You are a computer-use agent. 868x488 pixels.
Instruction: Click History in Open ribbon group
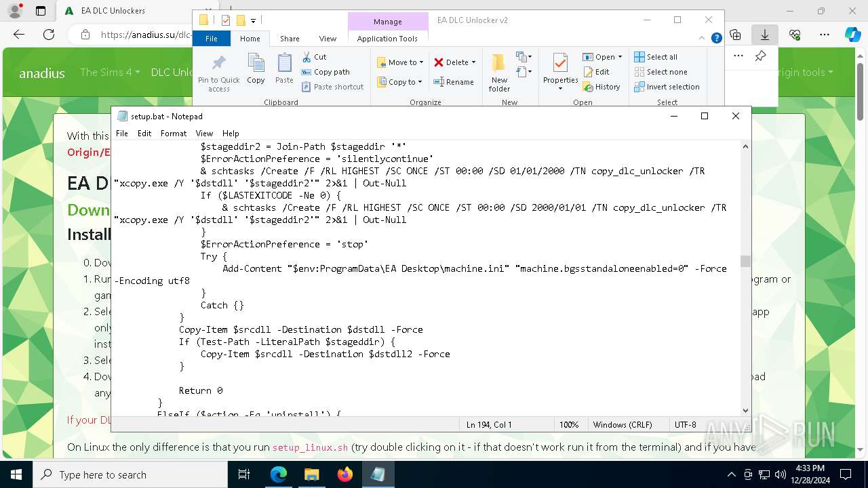601,87
